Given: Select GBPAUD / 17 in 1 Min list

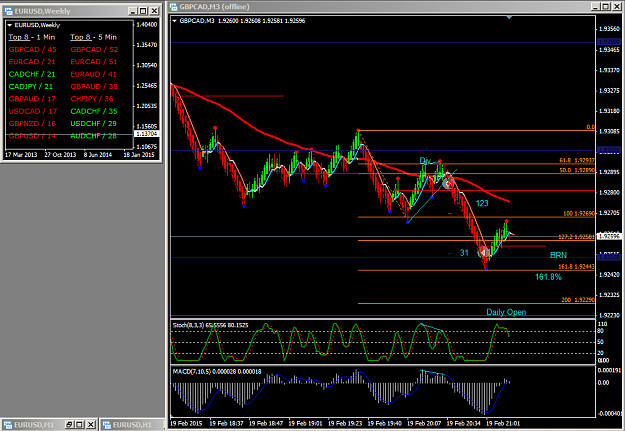Looking at the screenshot, I should (32, 99).
